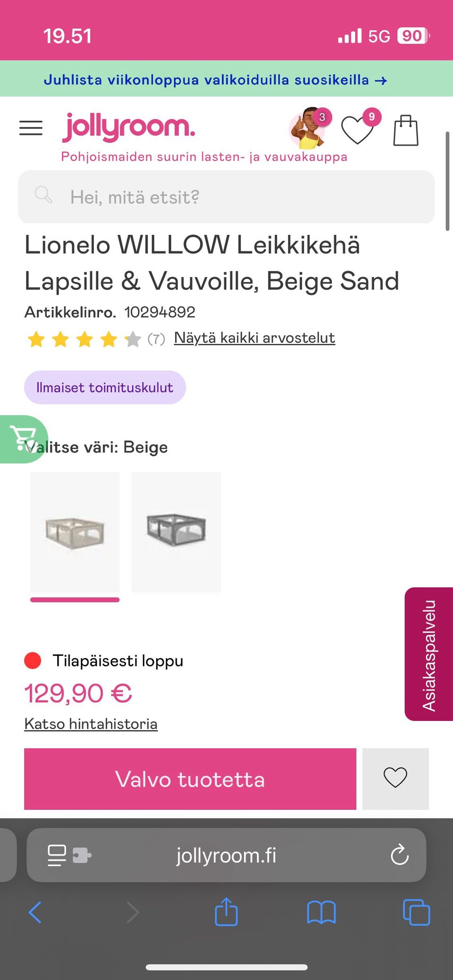Open the shopping bag cart
The image size is (453, 980).
[x=406, y=130]
